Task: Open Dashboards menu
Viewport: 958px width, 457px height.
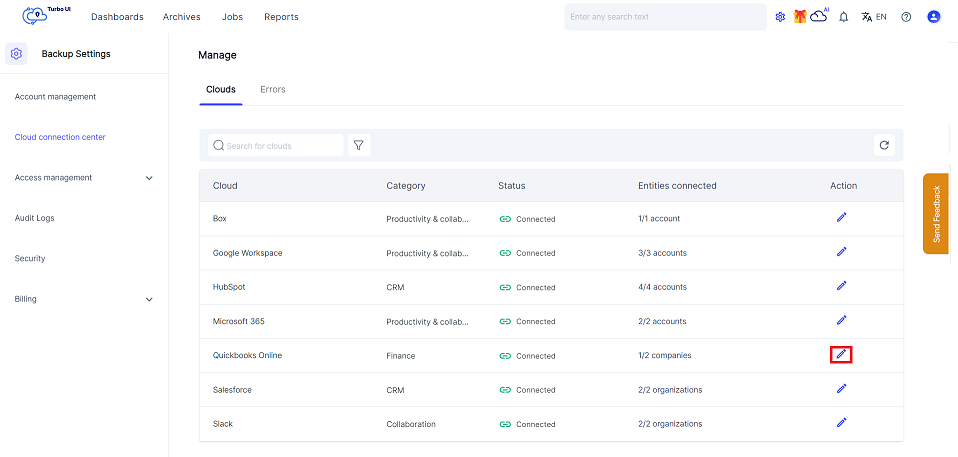Action: (117, 17)
